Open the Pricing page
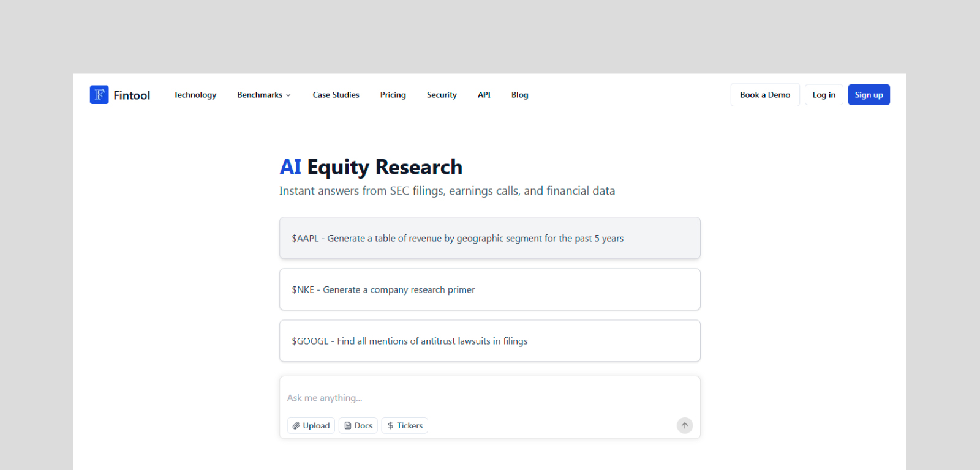This screenshot has height=470, width=980. (393, 95)
